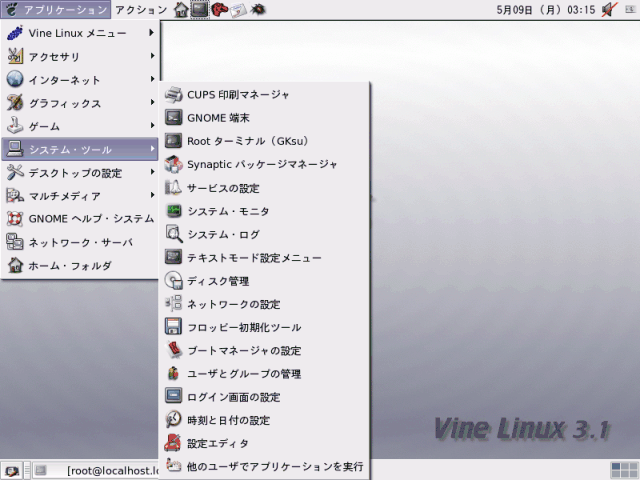Open the ネットワークの設定 icon
Viewport: 640px width, 480px height.
click(x=173, y=304)
